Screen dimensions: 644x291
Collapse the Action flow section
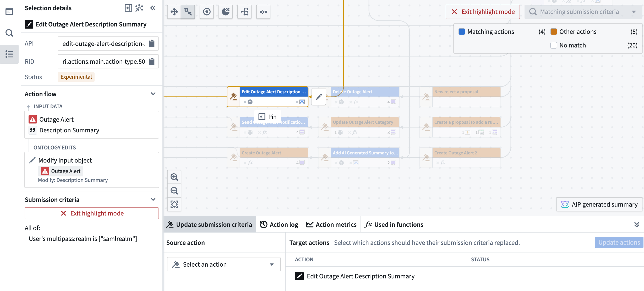(153, 94)
